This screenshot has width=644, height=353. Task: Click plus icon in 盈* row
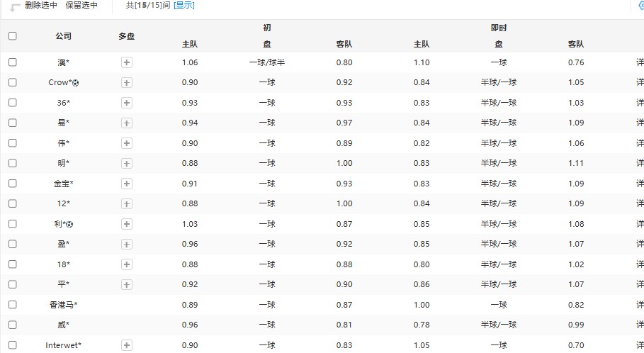click(127, 244)
